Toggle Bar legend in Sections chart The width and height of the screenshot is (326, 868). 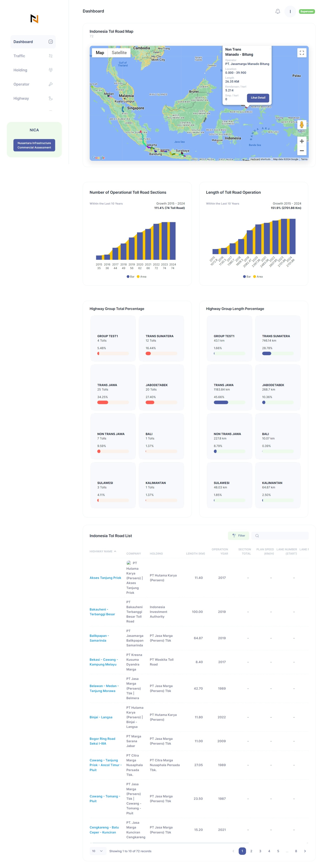tap(130, 277)
